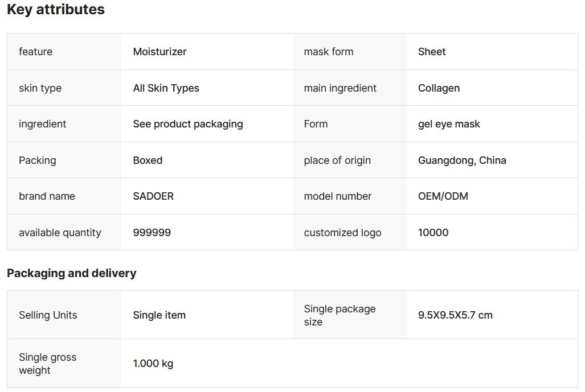
Task: Click the Packaging and delivery heading
Action: [72, 273]
